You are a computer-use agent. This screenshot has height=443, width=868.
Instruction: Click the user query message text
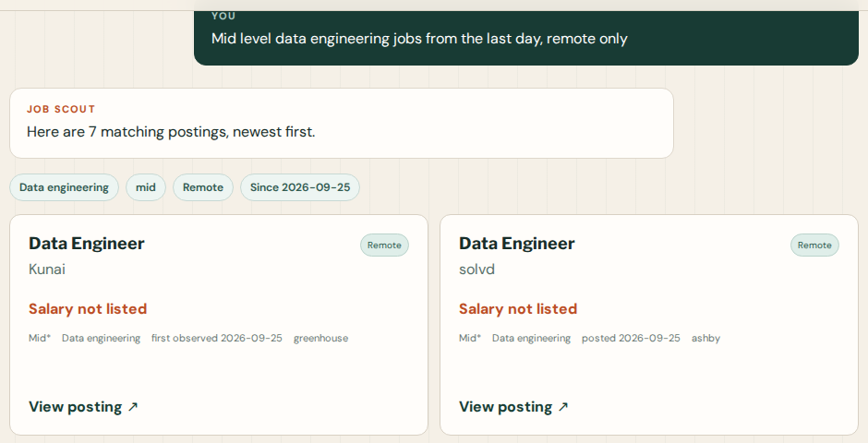(x=419, y=39)
